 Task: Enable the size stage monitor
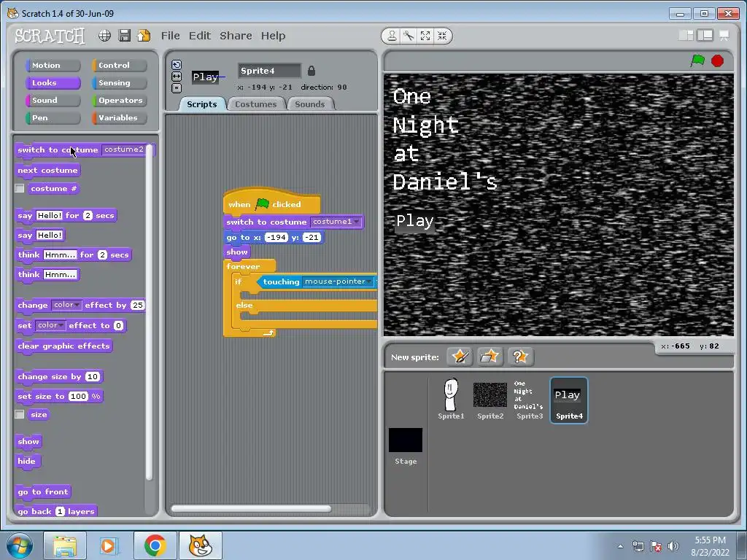20,414
